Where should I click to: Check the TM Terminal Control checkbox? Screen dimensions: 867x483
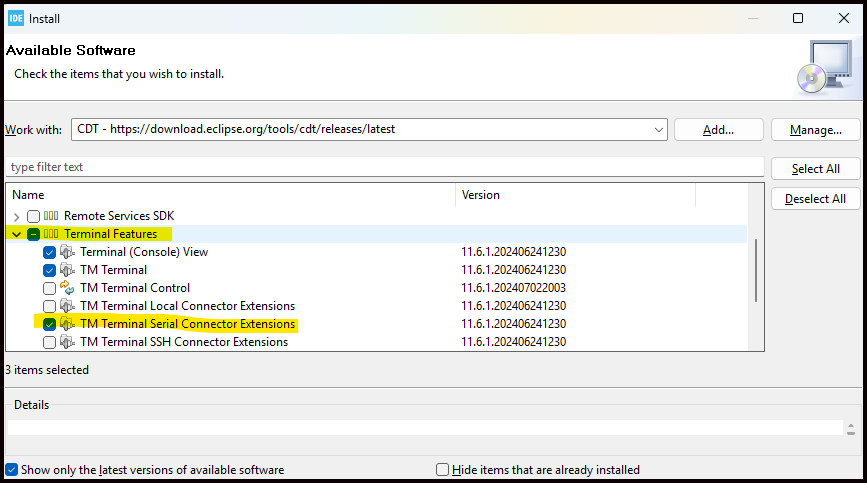pyautogui.click(x=49, y=288)
